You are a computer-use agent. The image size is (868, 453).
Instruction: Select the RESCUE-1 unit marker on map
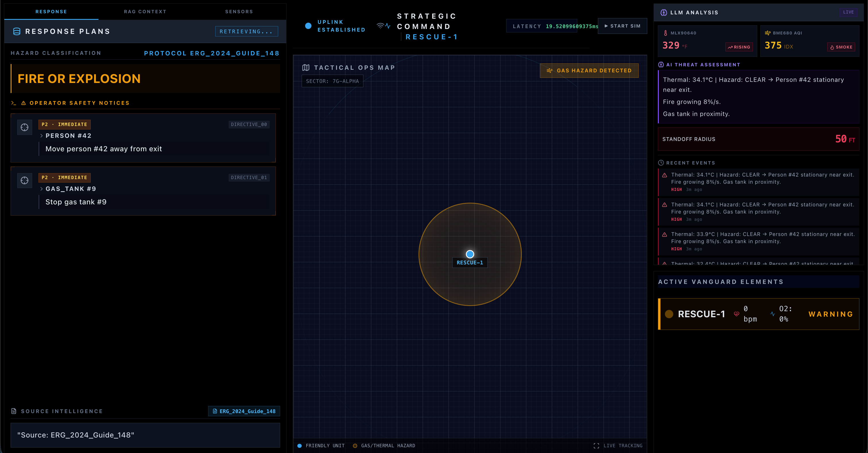470,254
